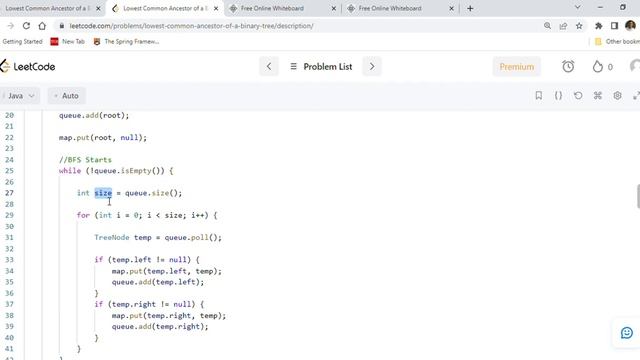Share this page icon
The image size is (640, 360).
click(x=563, y=26)
